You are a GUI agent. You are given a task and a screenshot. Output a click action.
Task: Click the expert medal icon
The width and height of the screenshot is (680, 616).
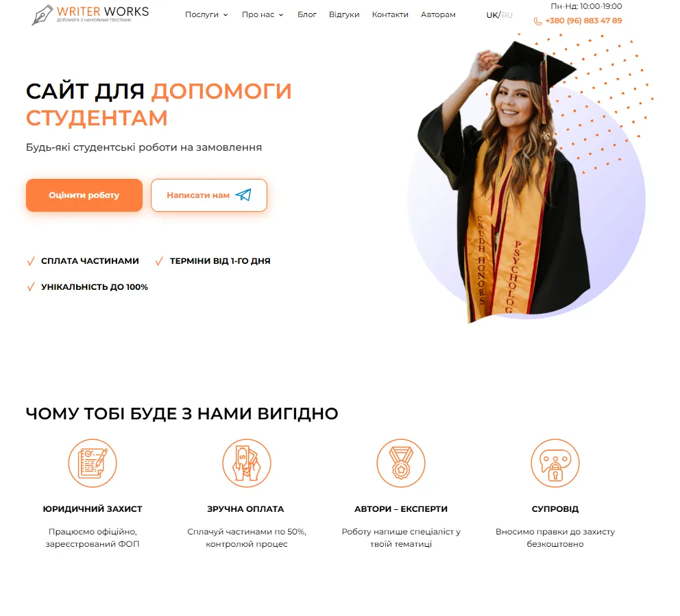pos(401,463)
